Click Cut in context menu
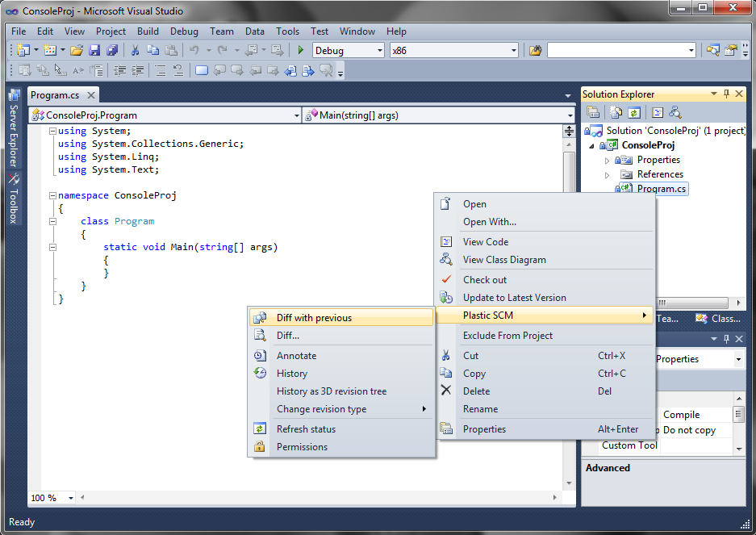The image size is (756, 535). (x=545, y=356)
